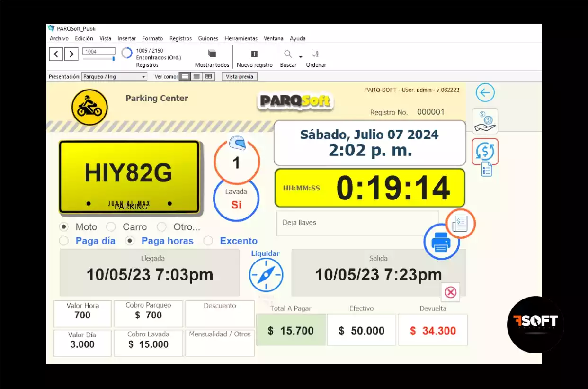The image size is (588, 389).
Task: Click the motorcycle vehicle icon
Action: (90, 107)
